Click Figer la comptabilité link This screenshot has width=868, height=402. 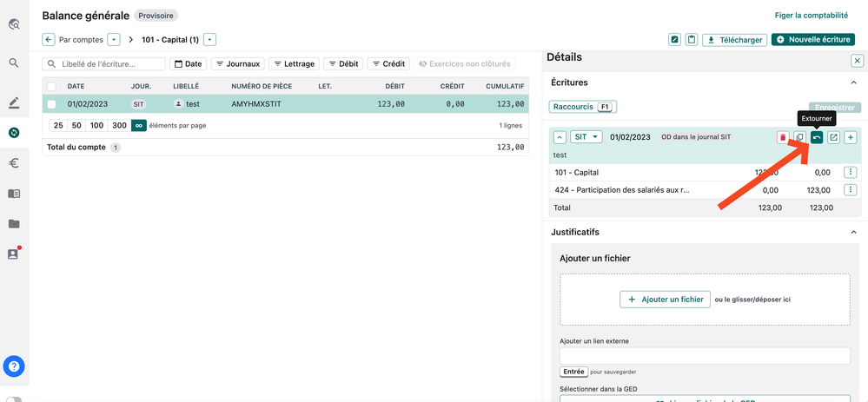(x=811, y=16)
